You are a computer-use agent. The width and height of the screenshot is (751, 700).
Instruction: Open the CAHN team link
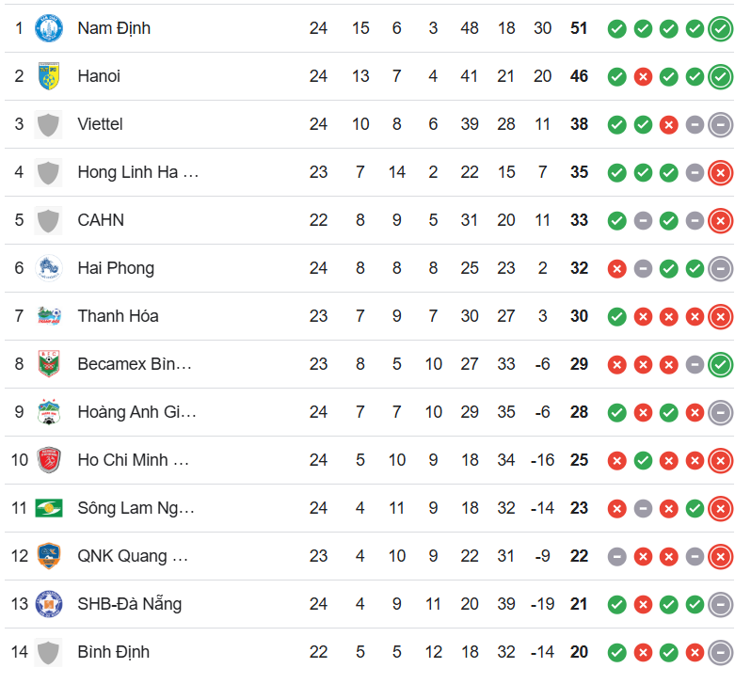pos(101,220)
